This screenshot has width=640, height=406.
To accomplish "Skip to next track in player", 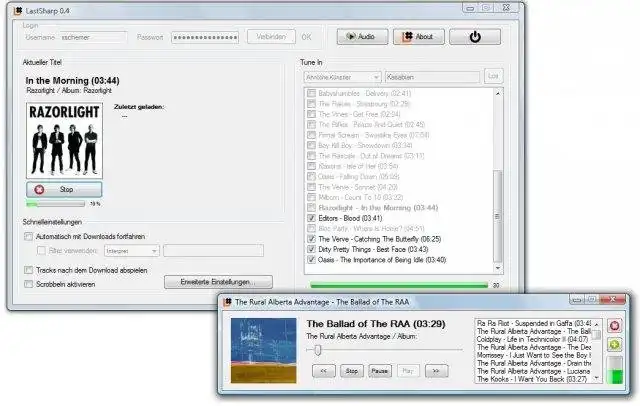I will (x=436, y=371).
